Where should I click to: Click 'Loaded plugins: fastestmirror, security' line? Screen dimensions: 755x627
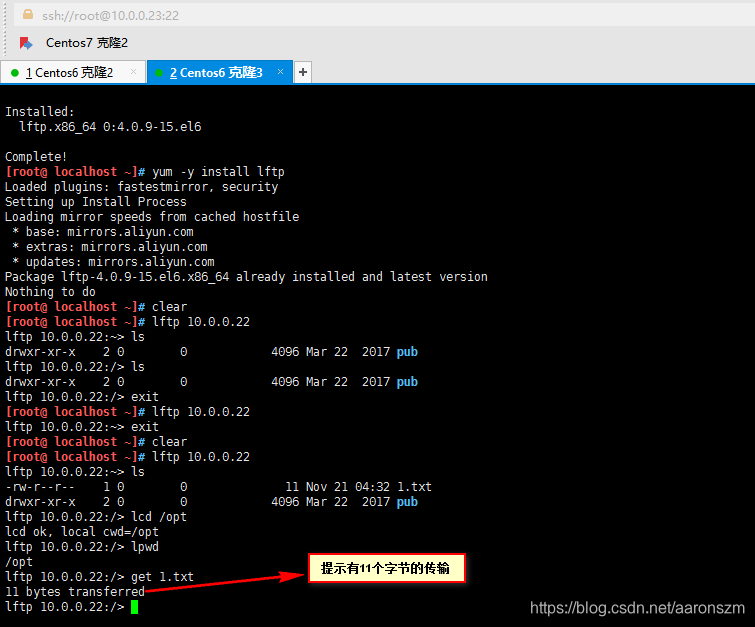pyautogui.click(x=141, y=187)
